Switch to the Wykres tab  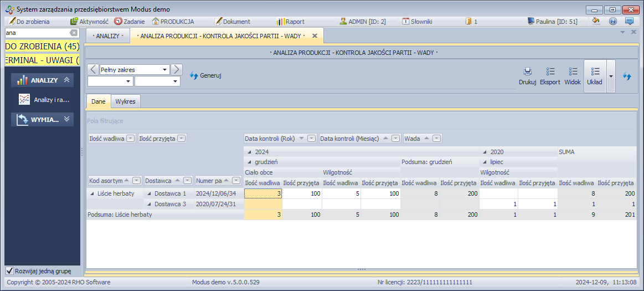point(125,101)
